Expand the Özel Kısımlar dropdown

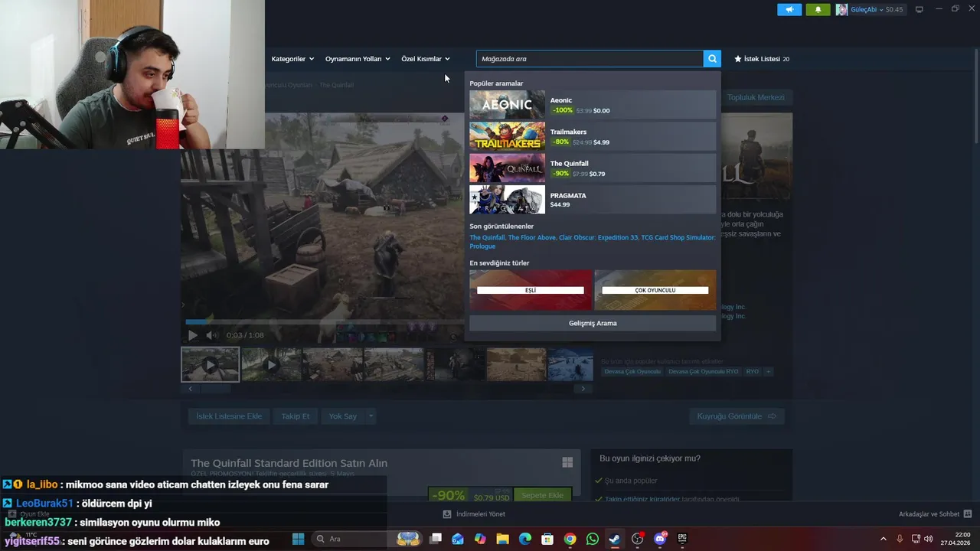(x=426, y=59)
